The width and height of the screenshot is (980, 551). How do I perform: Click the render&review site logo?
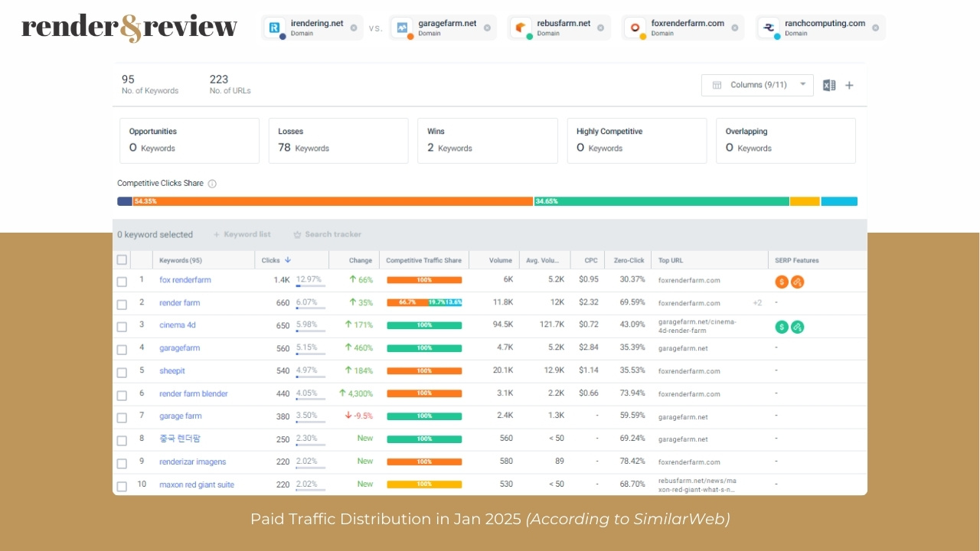coord(129,28)
